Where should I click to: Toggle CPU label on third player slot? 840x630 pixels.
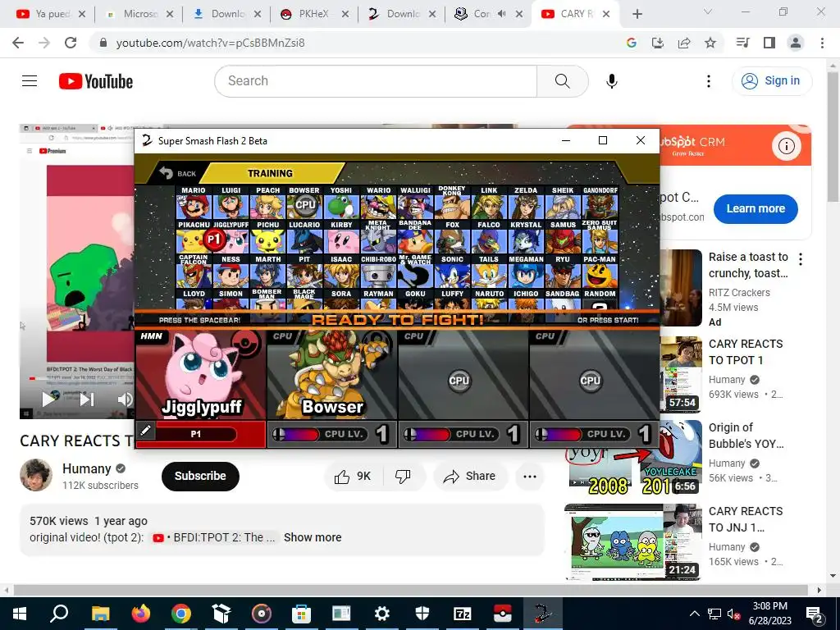413,336
